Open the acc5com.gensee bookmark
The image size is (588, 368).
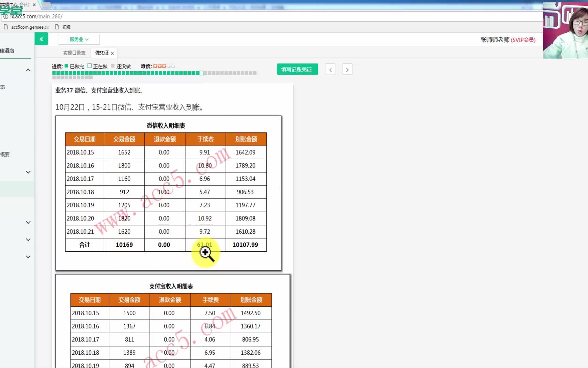point(27,27)
